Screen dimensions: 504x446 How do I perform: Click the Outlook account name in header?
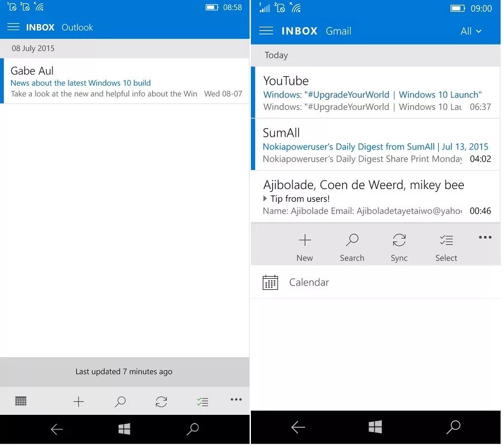point(77,27)
